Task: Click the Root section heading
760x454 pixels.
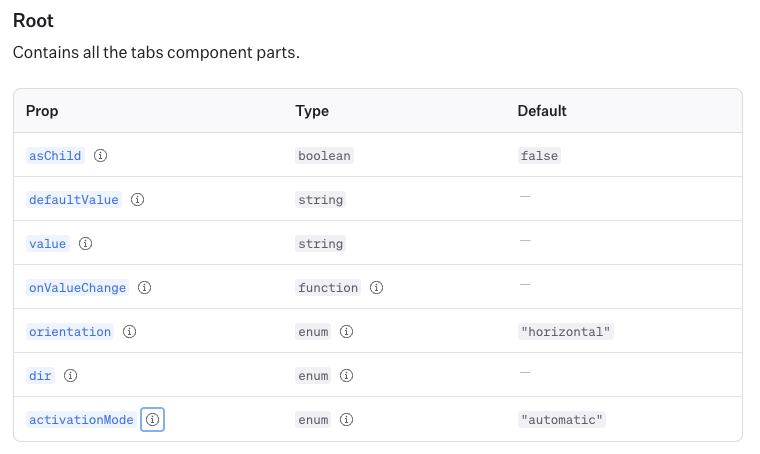Action: tap(33, 21)
